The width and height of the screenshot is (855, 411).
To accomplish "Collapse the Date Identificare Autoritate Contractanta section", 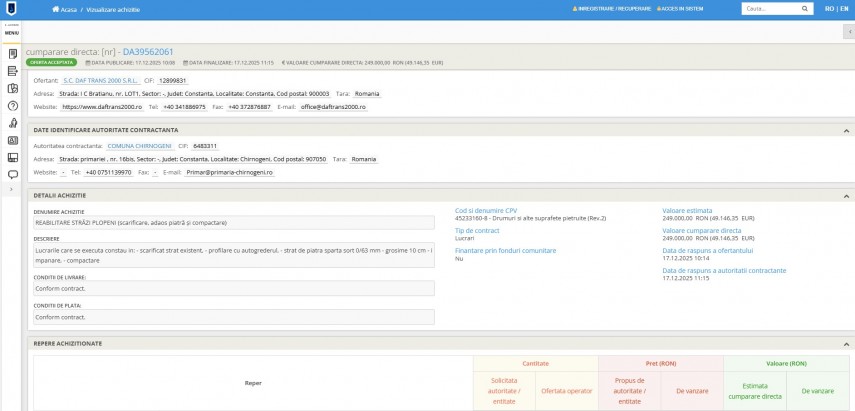I will tap(846, 130).
